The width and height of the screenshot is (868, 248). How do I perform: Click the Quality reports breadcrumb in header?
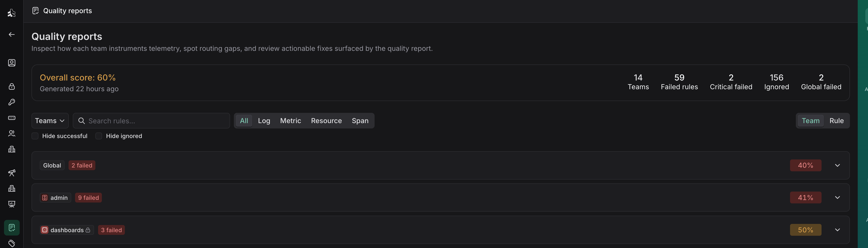point(67,11)
